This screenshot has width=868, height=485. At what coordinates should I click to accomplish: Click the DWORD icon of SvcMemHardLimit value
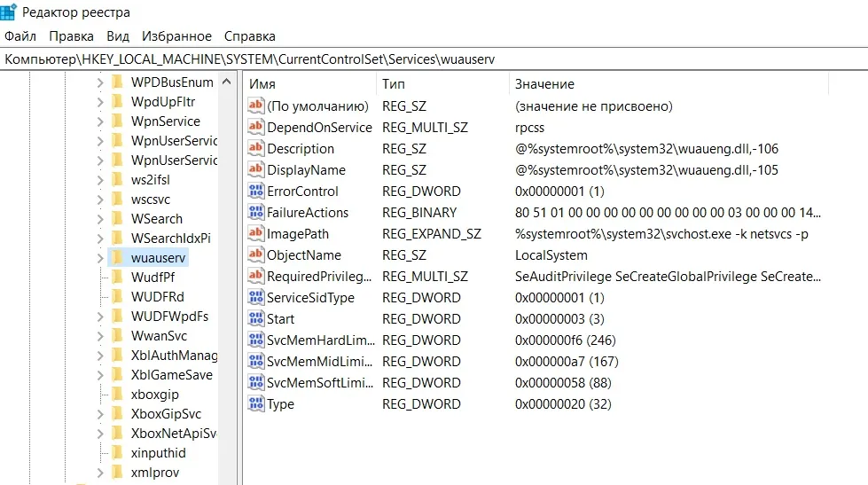pyautogui.click(x=255, y=340)
